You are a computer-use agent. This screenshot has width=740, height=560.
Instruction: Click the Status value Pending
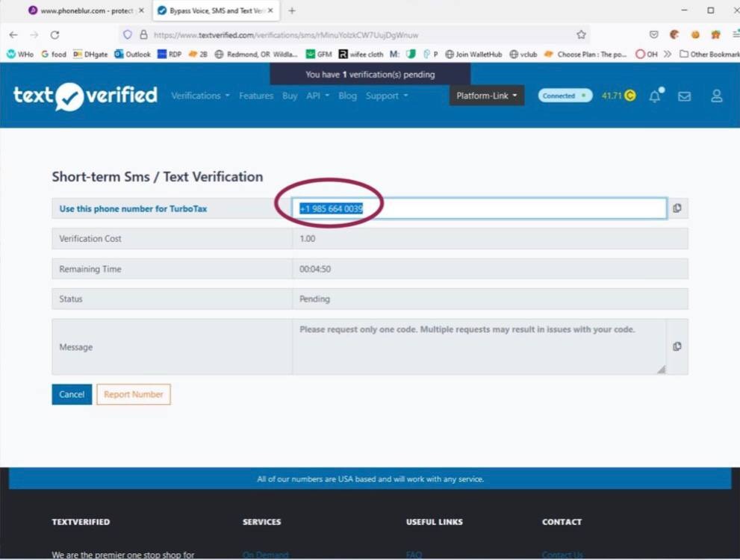315,299
